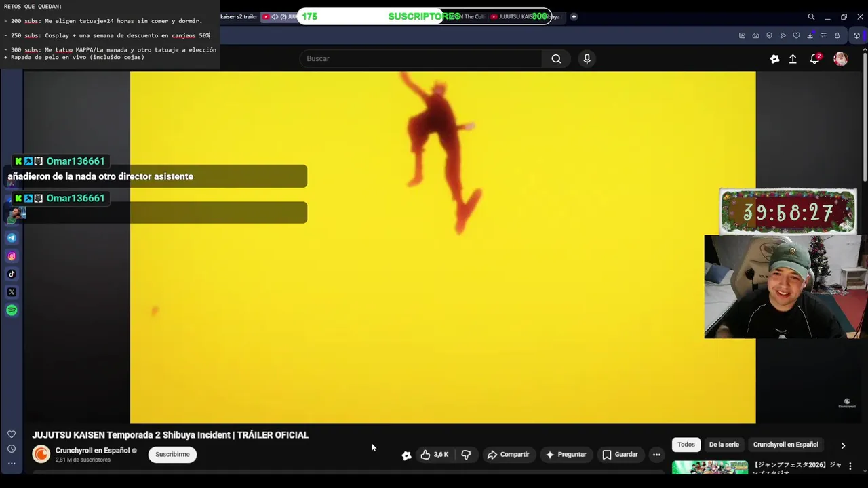The height and width of the screenshot is (488, 868).
Task: Open the Crunchyroll en Español channel link
Action: pyautogui.click(x=92, y=451)
